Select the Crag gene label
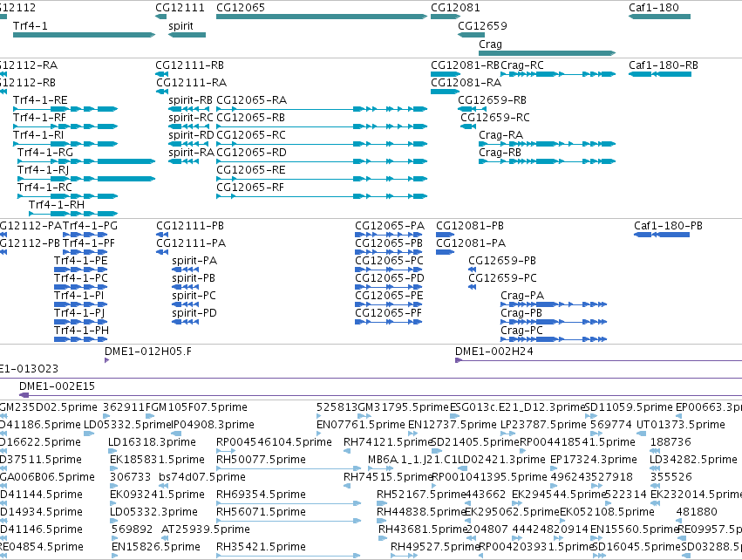 (x=490, y=44)
